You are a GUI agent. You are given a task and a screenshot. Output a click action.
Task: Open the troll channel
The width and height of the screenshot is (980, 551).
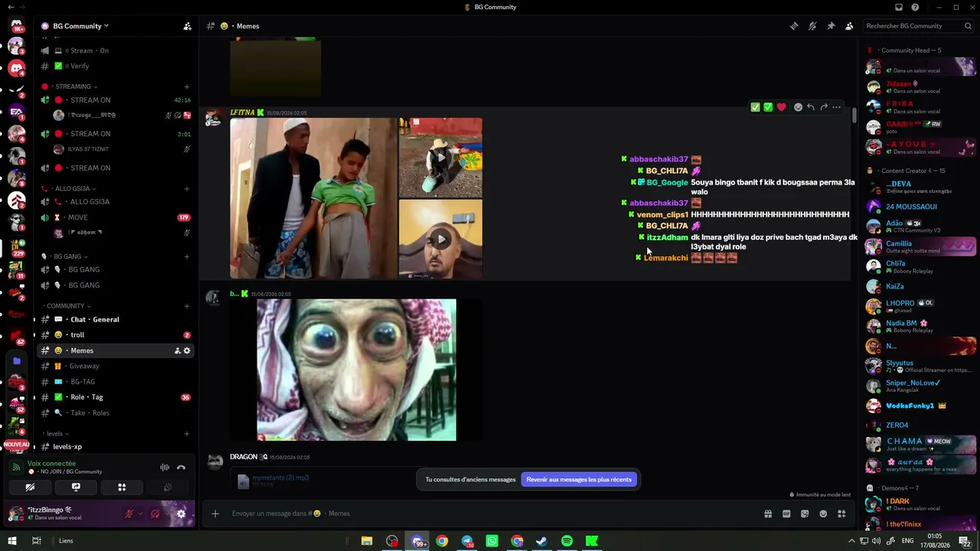coord(115,335)
